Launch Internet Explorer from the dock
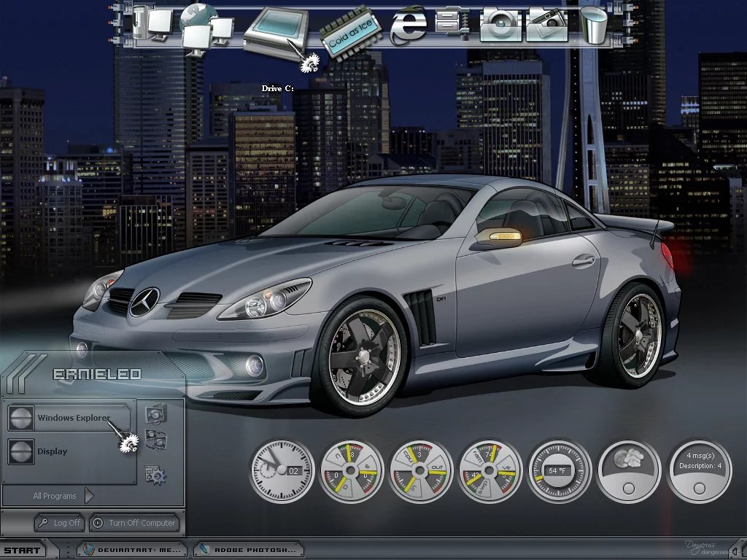This screenshot has height=560, width=747. tap(408, 26)
